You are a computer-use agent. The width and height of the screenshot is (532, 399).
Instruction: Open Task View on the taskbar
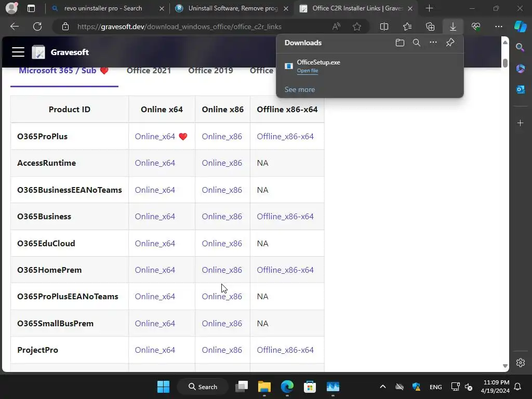click(242, 387)
